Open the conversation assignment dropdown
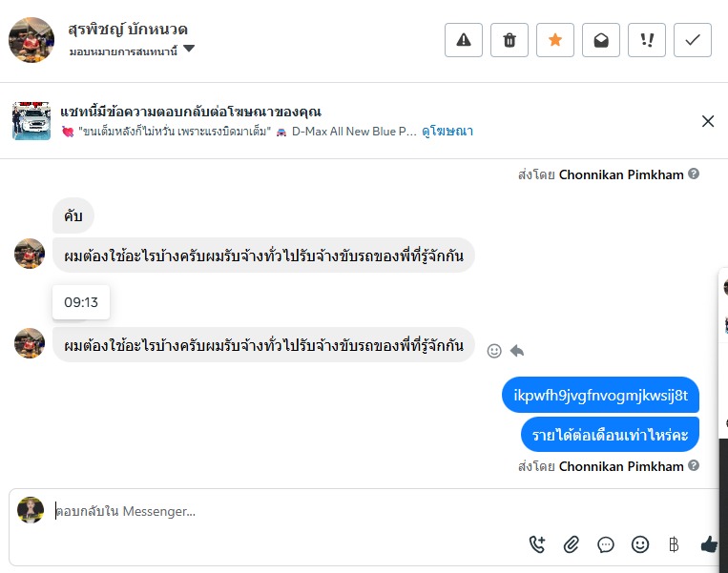 [188, 50]
